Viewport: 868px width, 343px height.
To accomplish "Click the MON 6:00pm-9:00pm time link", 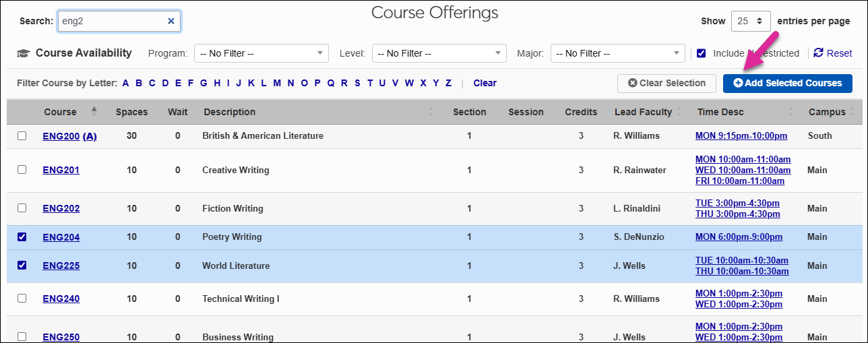I will tap(739, 237).
